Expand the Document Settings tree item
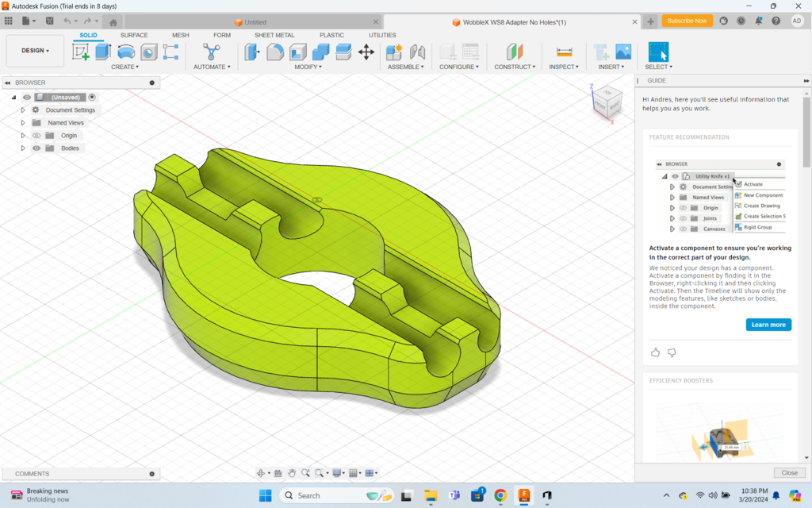 point(23,110)
